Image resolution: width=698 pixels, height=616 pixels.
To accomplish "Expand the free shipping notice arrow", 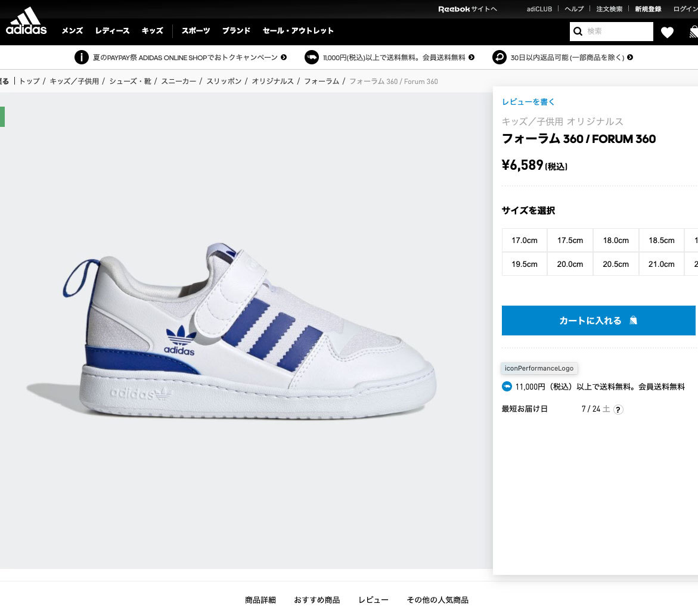I will (x=471, y=58).
